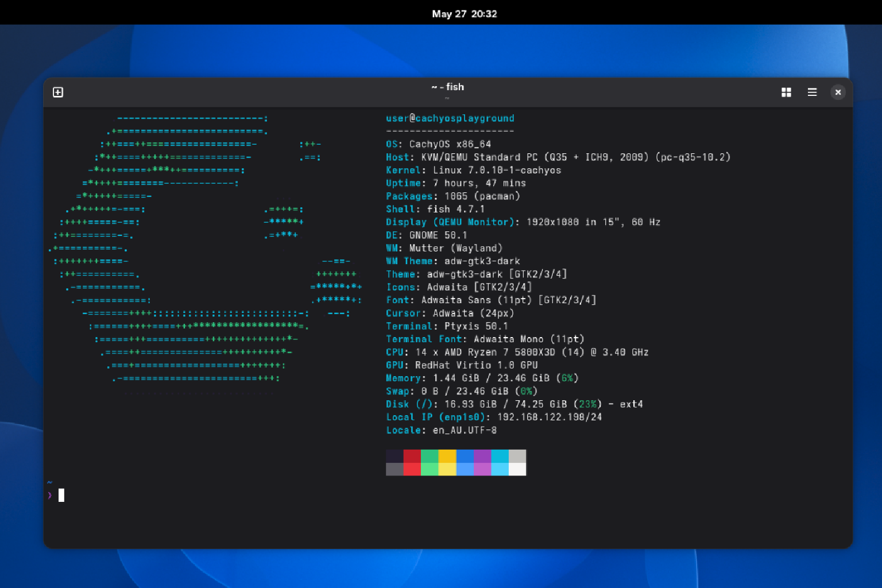This screenshot has height=588, width=882.
Task: Open the clock showing May 27 20:32
Action: click(465, 14)
